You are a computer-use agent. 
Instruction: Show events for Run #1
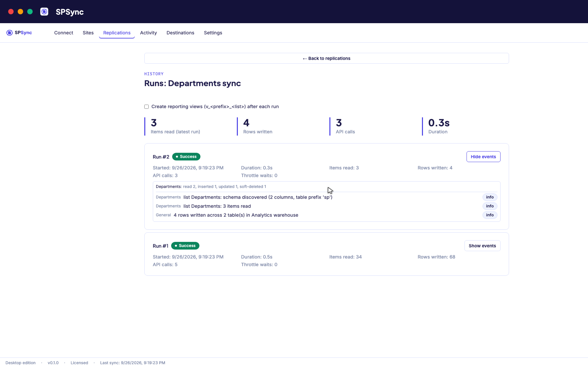[482, 246]
